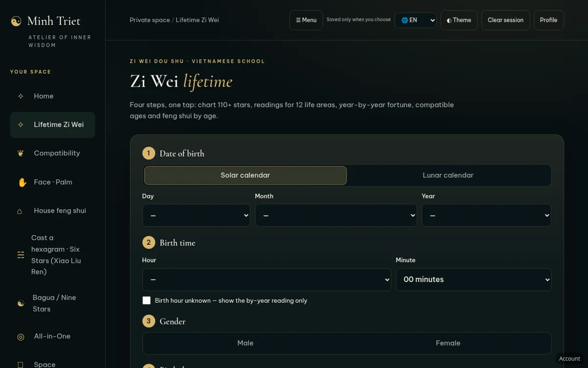Viewport: 588px width, 368px height.
Task: Click 'ZI WEI DOU SHU · VIETNAMESE SCHOOL' label
Action: [197, 61]
